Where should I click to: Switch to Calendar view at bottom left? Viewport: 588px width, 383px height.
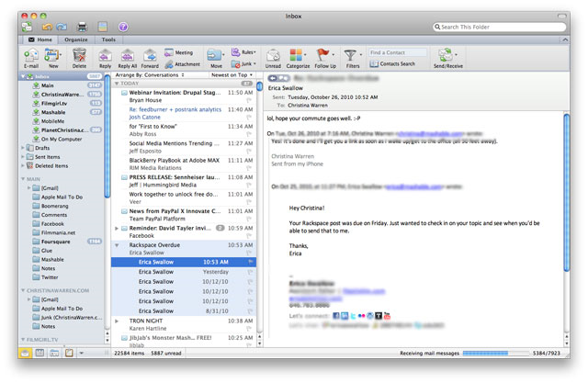(40, 353)
